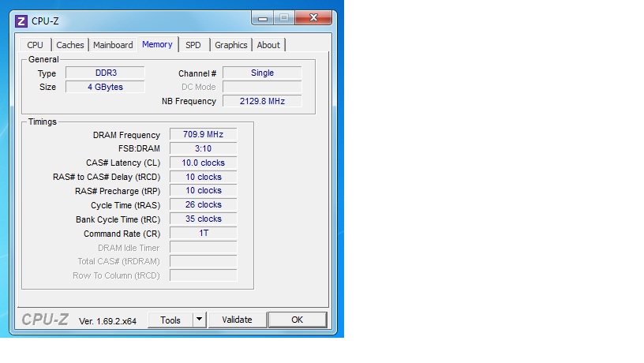Click the empty DC Mode field
This screenshot has height=363, width=644.
[262, 87]
